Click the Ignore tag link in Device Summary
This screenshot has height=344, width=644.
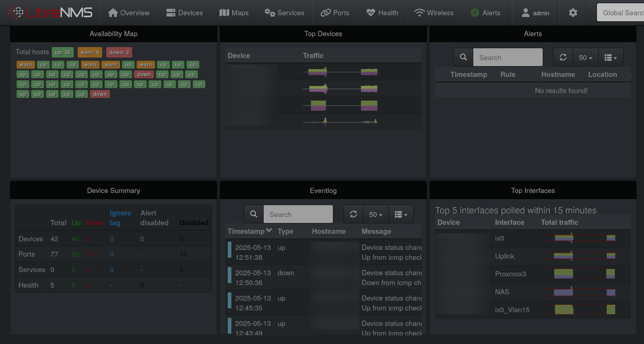[120, 218]
